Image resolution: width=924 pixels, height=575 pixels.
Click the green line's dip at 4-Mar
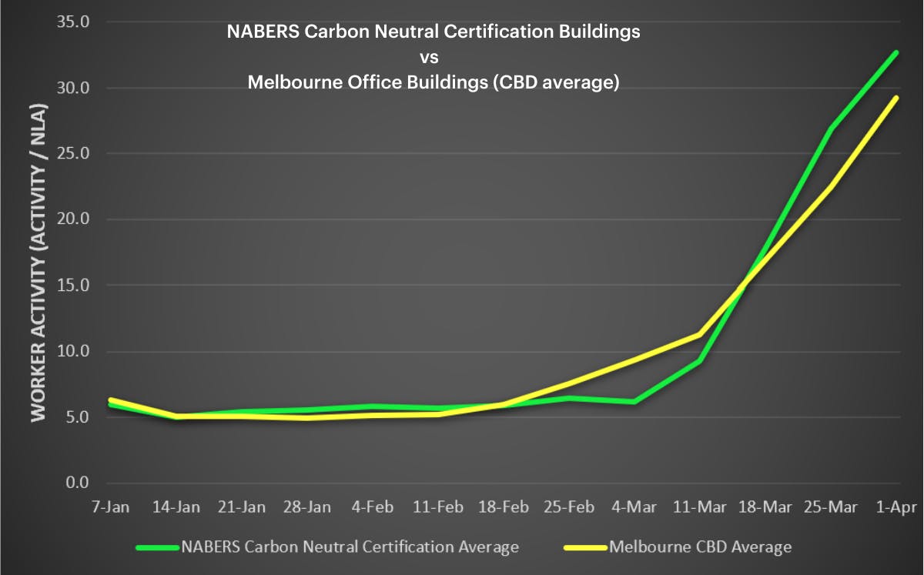pyautogui.click(x=634, y=402)
